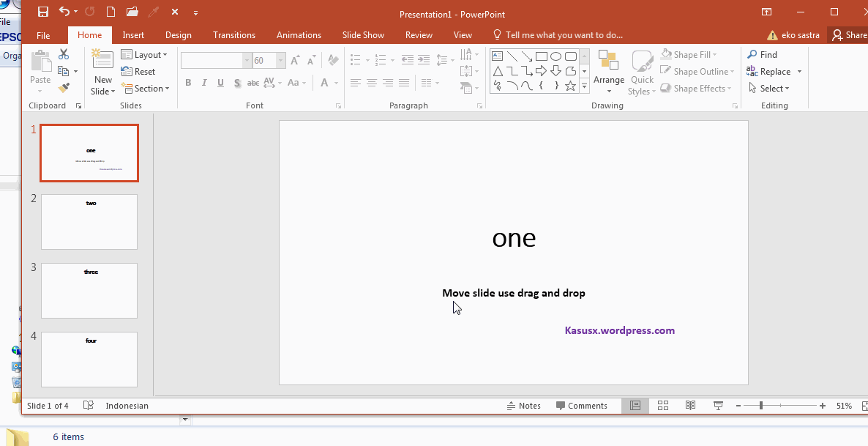Open the Design ribbon tab
The height and width of the screenshot is (446, 868).
pos(179,34)
